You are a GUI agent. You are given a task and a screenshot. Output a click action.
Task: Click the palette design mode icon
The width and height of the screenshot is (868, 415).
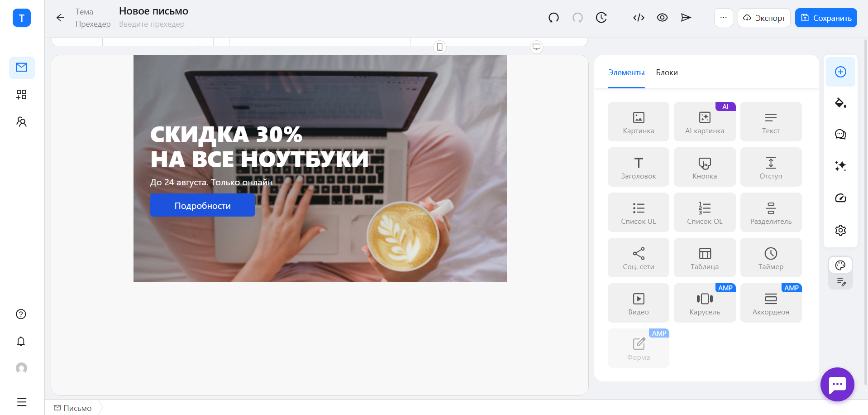pyautogui.click(x=840, y=265)
